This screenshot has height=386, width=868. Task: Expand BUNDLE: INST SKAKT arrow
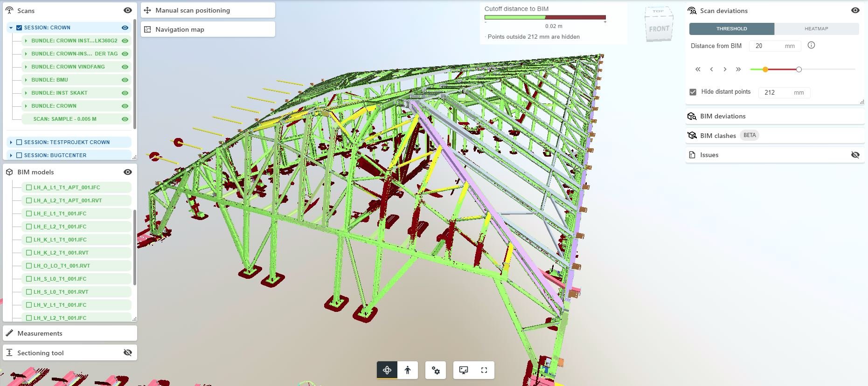(26, 93)
